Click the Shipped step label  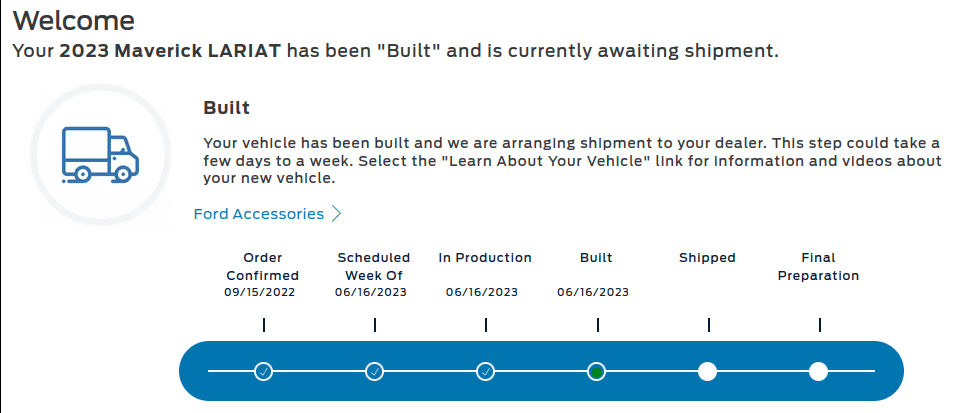click(707, 258)
